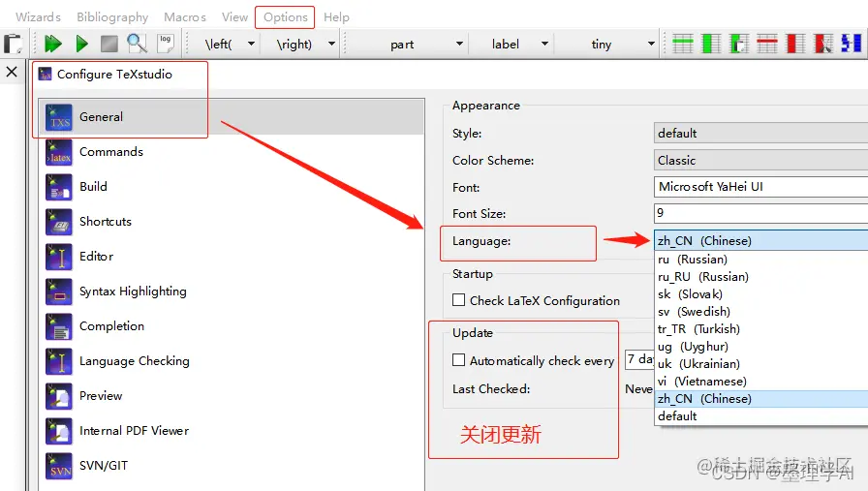Click the Compile green arrow icon

(x=82, y=44)
